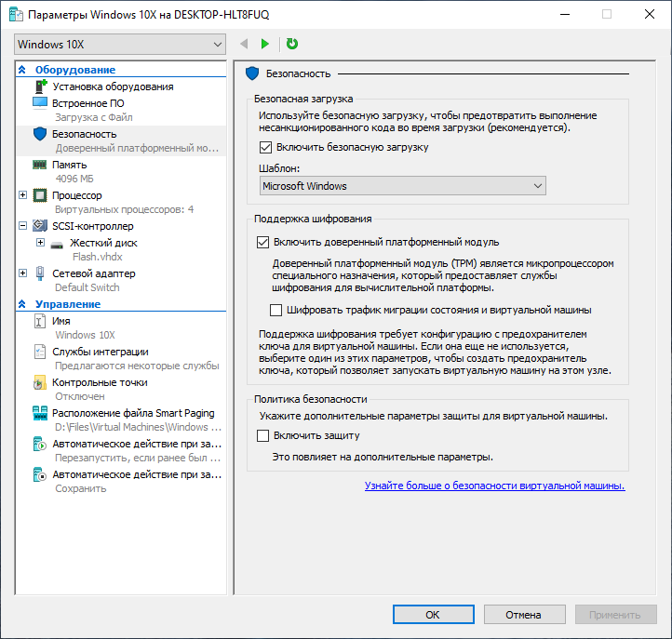The image size is (672, 639).
Task: Click the Отключен status under Контрольные точки
Action: coord(80,396)
